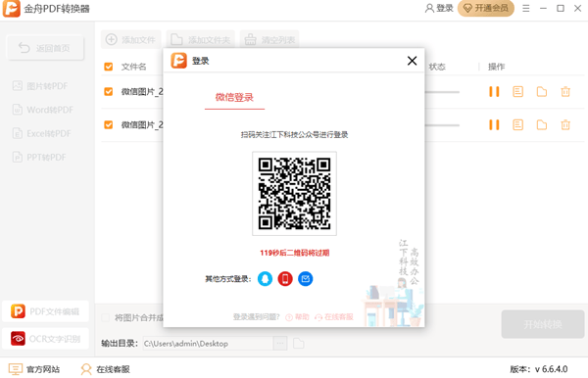Close the 登录 login dialog
Image resolution: width=588 pixels, height=378 pixels.
(x=412, y=61)
